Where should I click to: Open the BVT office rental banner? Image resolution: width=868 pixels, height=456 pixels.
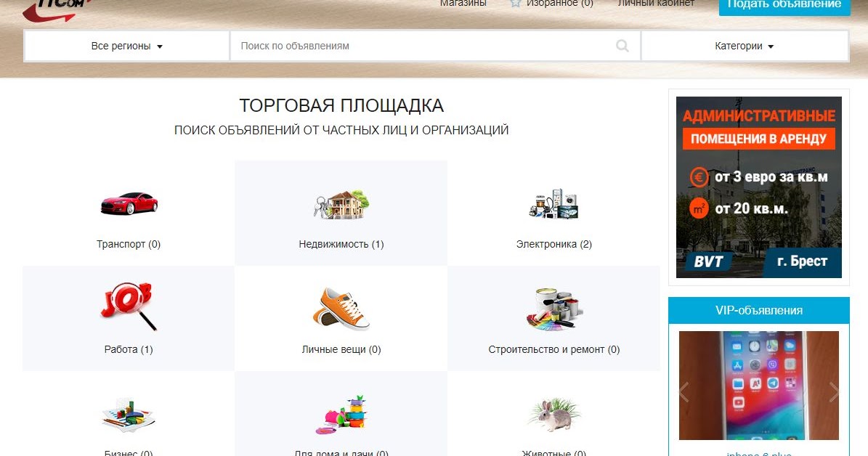pos(759,187)
